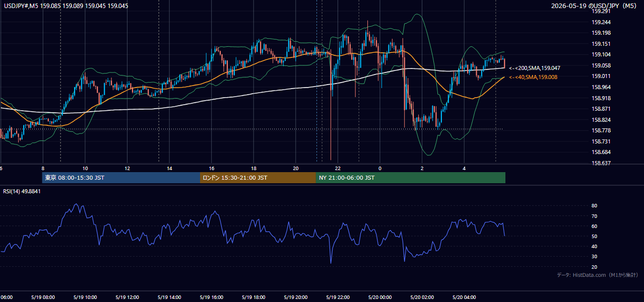Click the 40 SMA label reading 159.008
This screenshot has width=644, height=302.
pyautogui.click(x=533, y=77)
